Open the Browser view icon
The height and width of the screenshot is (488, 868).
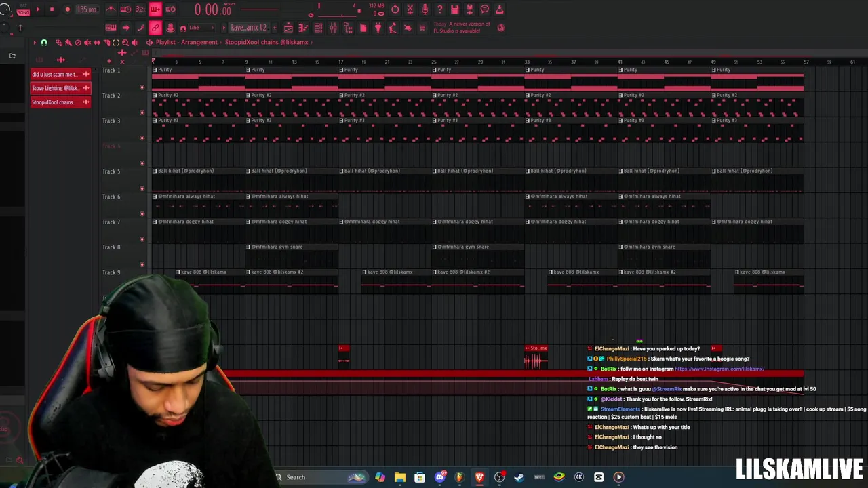tap(348, 28)
